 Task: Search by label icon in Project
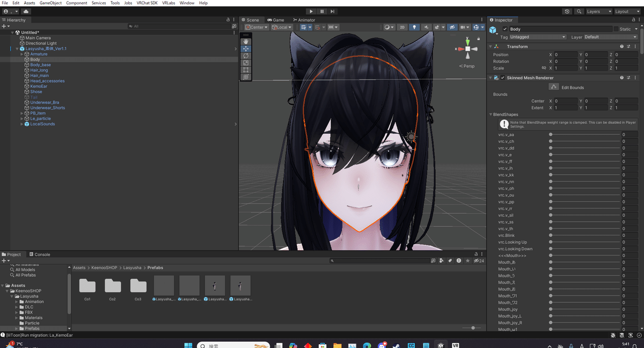450,261
